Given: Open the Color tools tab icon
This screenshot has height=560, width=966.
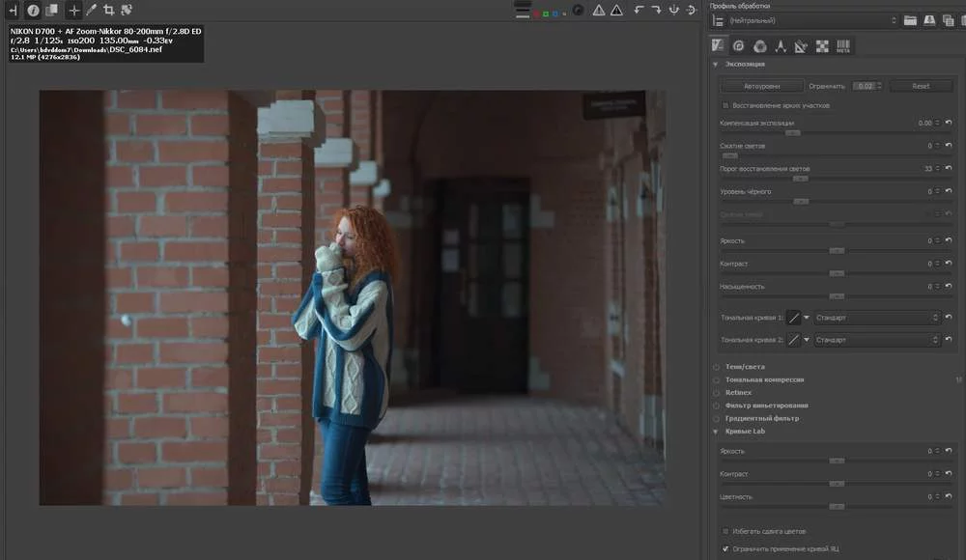Looking at the screenshot, I should click(758, 44).
